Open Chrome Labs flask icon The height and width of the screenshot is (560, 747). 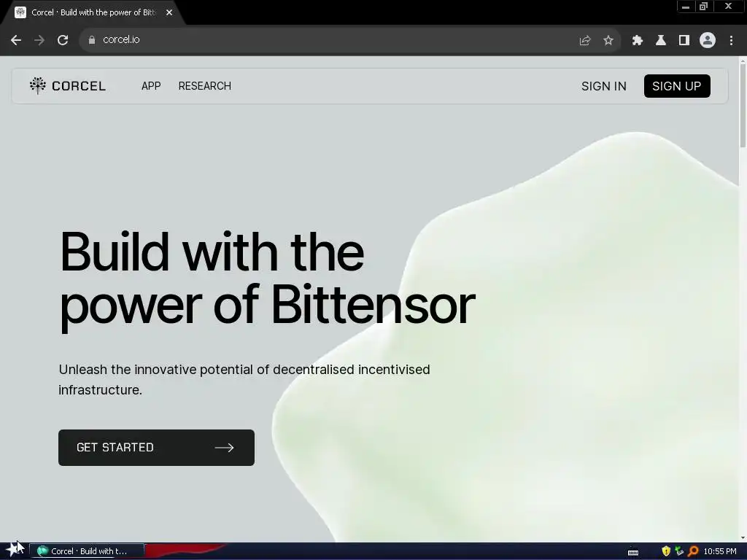point(661,41)
